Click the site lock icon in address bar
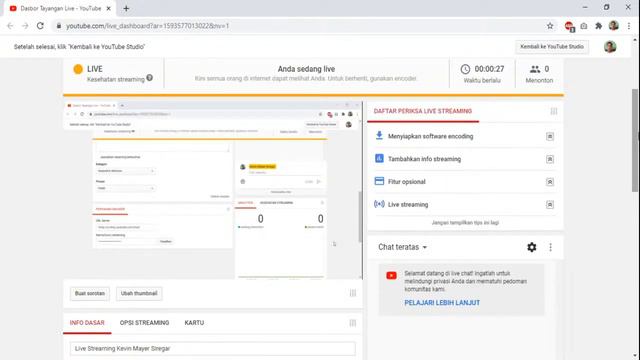Screen dimensions: 640x360 [x=59, y=26]
